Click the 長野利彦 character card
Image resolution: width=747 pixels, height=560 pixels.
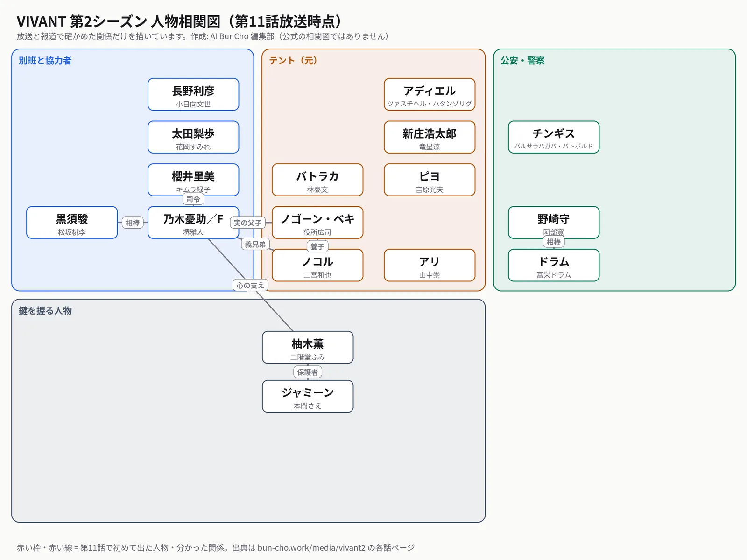coord(193,94)
